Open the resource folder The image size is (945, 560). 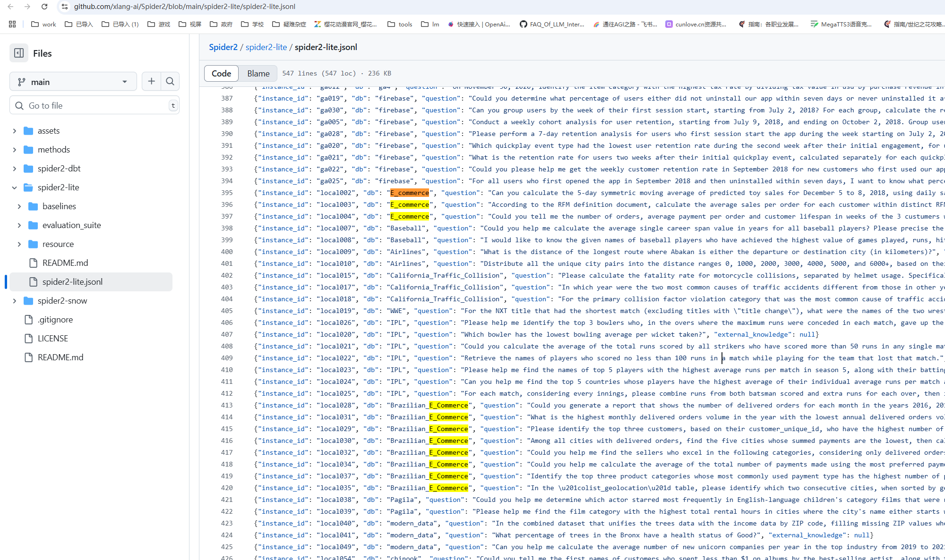click(x=58, y=244)
